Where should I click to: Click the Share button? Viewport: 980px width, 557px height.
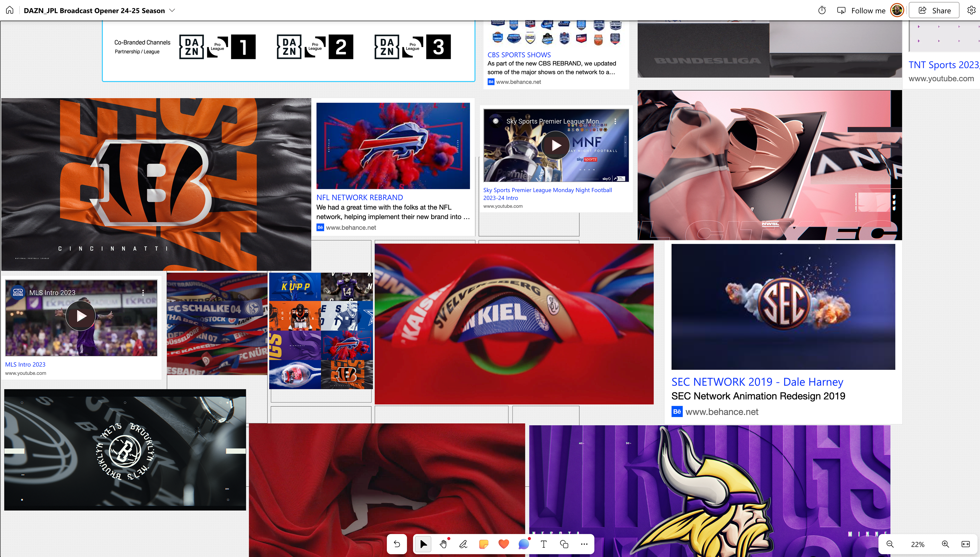tap(934, 10)
